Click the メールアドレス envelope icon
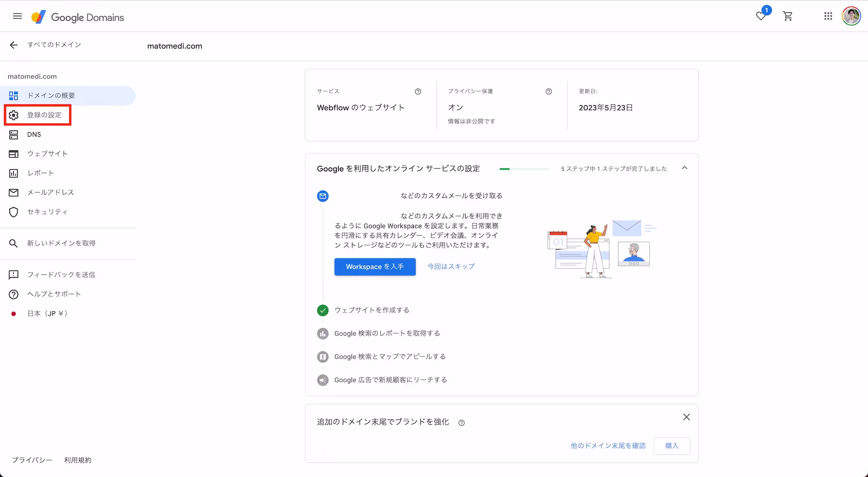The image size is (868, 477). point(14,192)
